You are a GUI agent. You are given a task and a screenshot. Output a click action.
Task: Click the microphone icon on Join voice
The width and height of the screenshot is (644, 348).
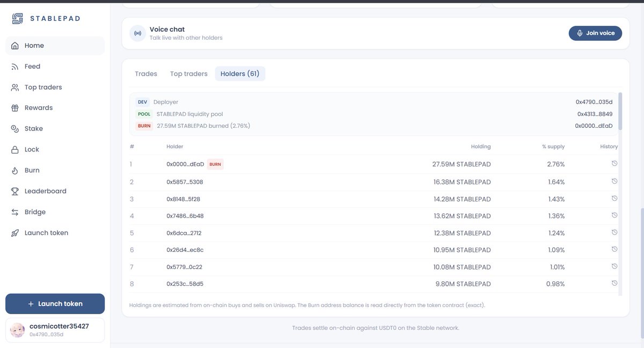pos(580,33)
